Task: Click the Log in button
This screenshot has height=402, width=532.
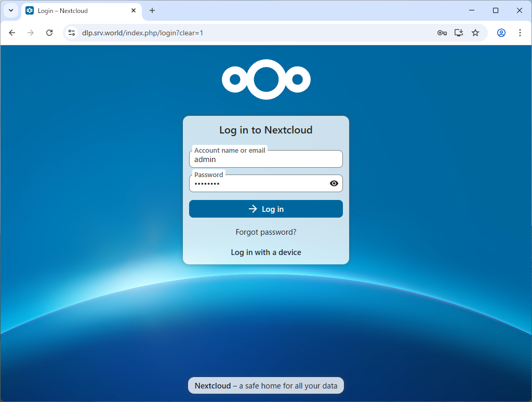Action: tap(266, 209)
